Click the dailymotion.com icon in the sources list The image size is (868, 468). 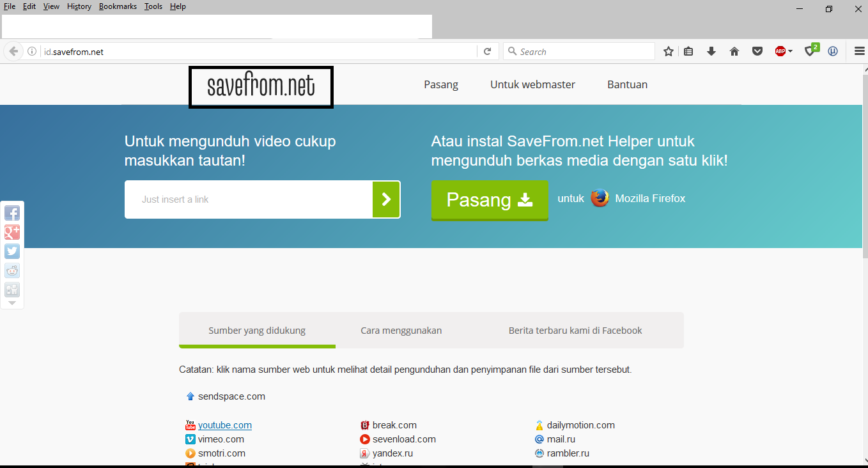pos(539,425)
